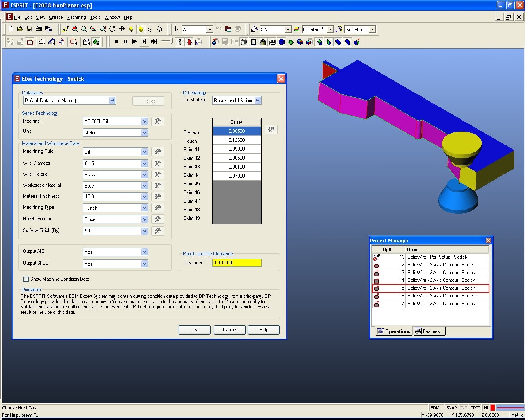Image resolution: width=525 pixels, height=420 pixels.
Task: Click the red rectangle contour icon in EDM toolbar
Action: point(30,42)
